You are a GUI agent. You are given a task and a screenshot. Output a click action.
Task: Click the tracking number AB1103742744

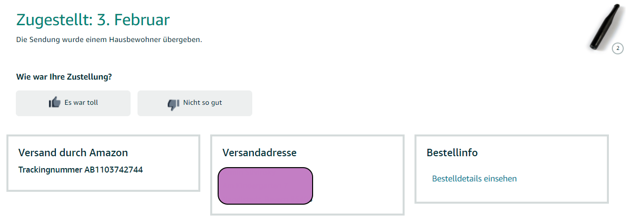point(113,170)
